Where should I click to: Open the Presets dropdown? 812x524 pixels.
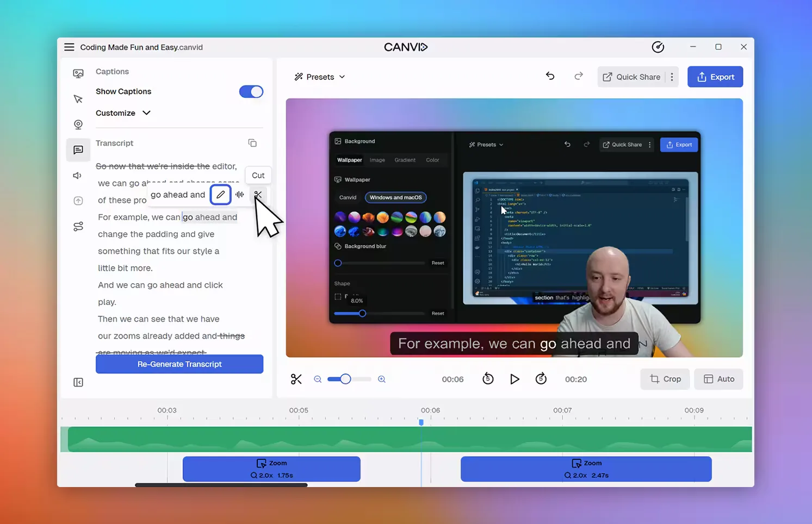320,77
